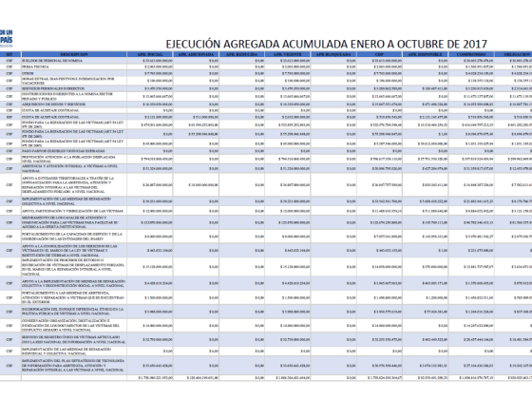Image resolution: width=532 pixels, height=399 pixels.
Task: Click the row 'SUELDOS DE PERSONAL DE NOMINA'
Action: 266,61
